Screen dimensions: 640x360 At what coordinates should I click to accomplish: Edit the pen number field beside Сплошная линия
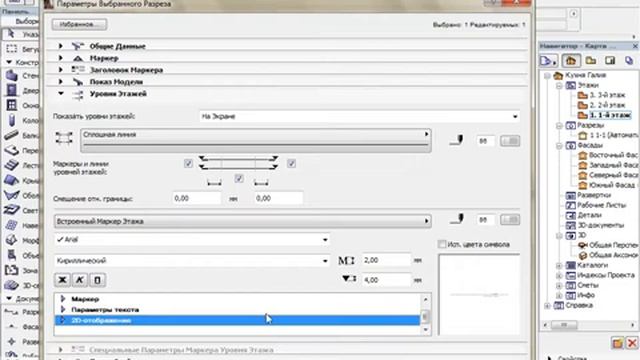[x=484, y=141]
